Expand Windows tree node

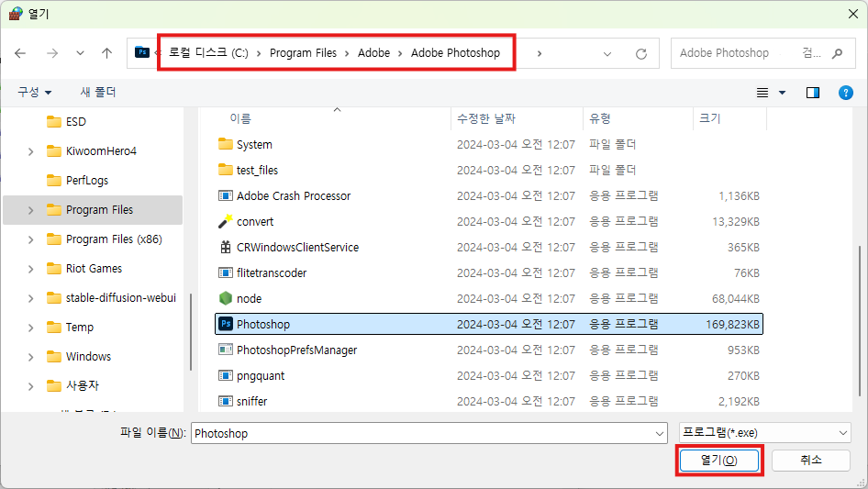tap(31, 357)
